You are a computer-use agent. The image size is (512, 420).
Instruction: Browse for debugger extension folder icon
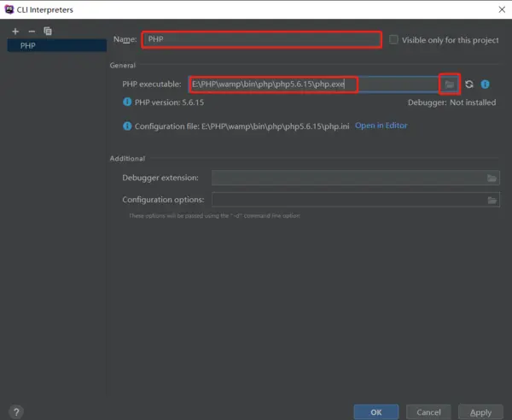[x=492, y=178]
